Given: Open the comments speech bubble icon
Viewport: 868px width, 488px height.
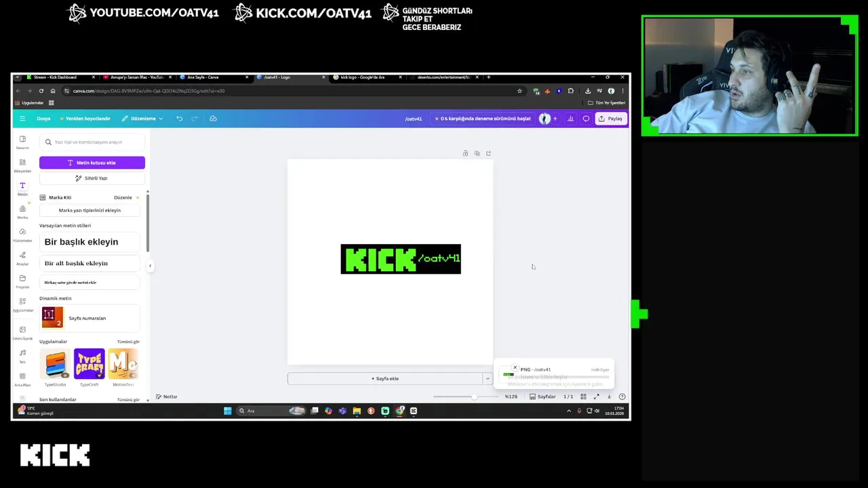Looking at the screenshot, I should [586, 119].
